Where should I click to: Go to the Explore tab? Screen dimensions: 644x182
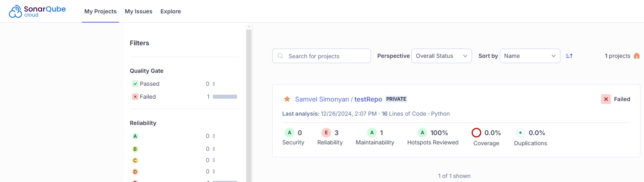(171, 11)
